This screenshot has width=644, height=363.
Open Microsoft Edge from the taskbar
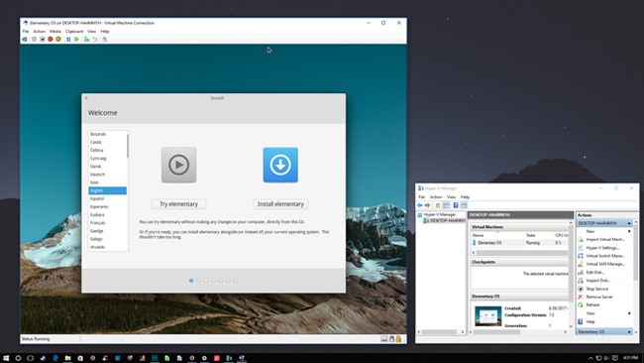(55, 358)
